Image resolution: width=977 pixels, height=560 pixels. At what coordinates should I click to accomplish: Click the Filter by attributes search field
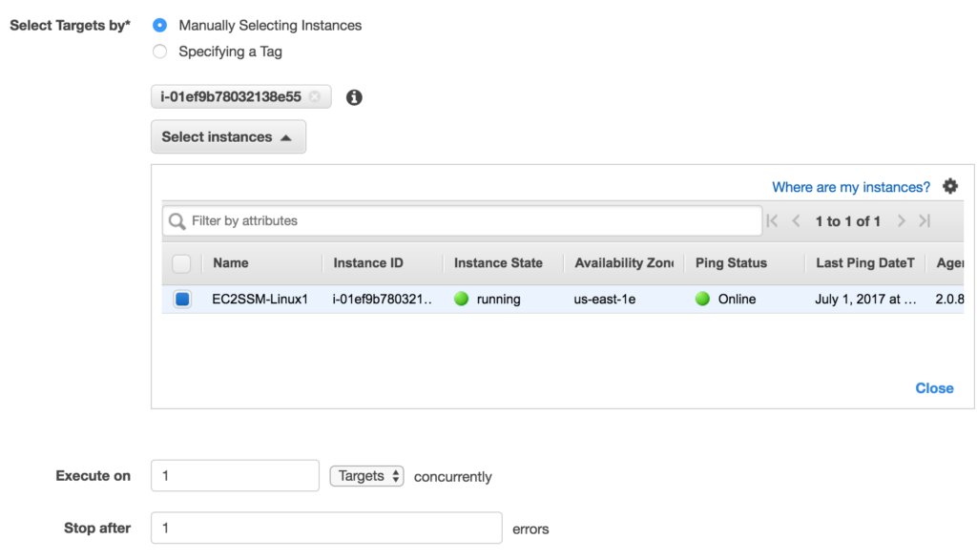pyautogui.click(x=472, y=221)
